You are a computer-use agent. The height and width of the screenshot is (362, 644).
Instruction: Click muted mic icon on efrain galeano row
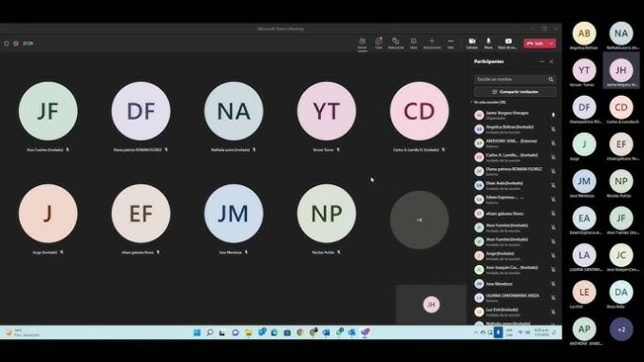pos(553,213)
